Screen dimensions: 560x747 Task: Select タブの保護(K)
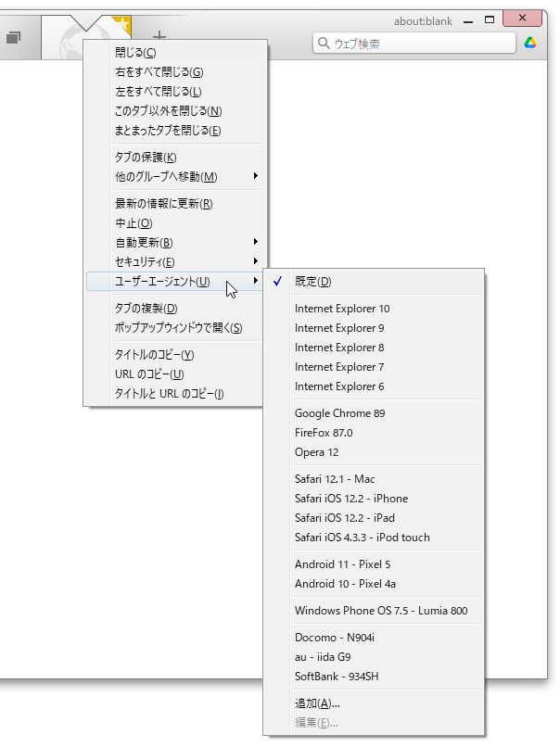click(x=174, y=158)
